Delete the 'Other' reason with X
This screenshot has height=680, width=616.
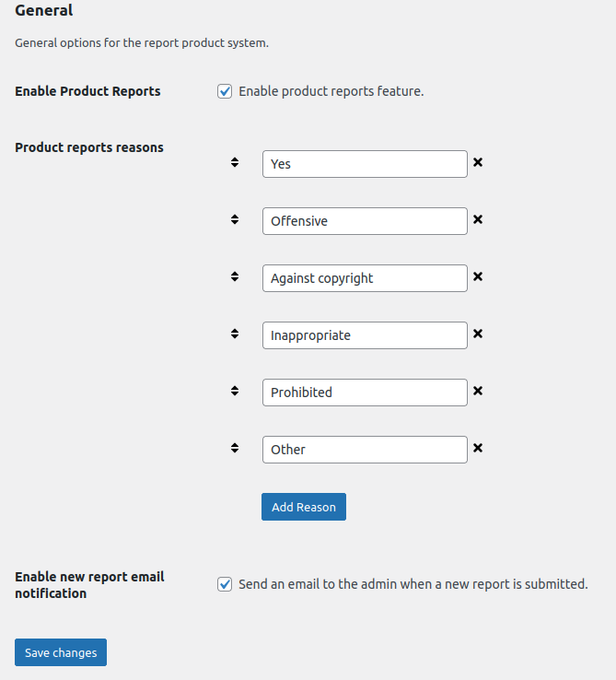478,448
